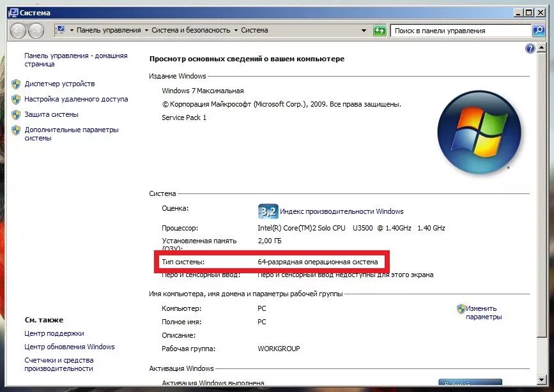This screenshot has width=554, height=392.
Task: Select the Система breadcrumb segment
Action: [x=254, y=31]
